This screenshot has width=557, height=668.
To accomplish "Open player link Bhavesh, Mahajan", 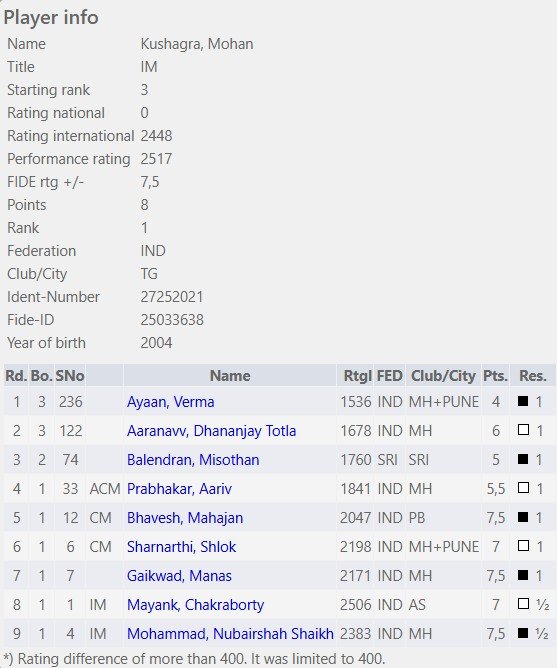I will 185,518.
